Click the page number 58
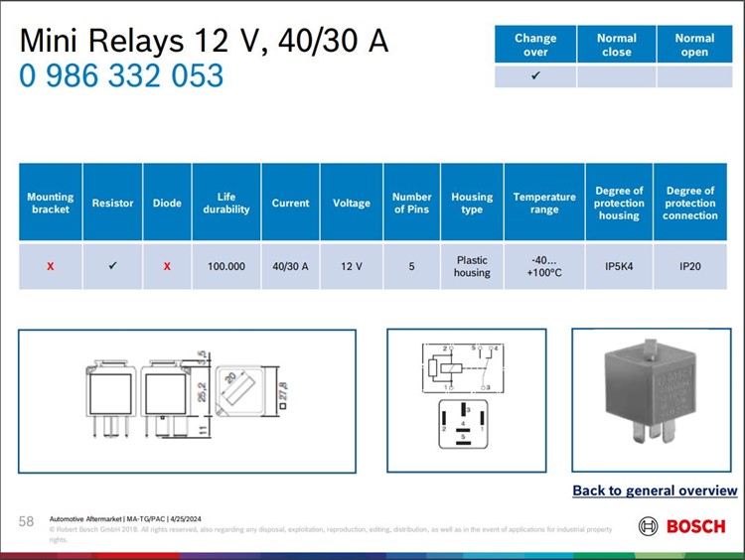 click(26, 521)
